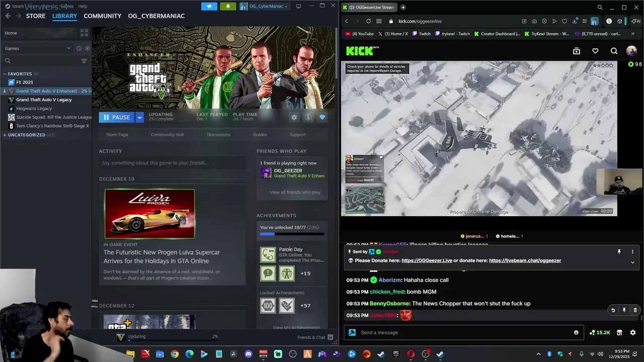Switch Steam library to grid view icon
This screenshot has width=644, height=362.
84,33
